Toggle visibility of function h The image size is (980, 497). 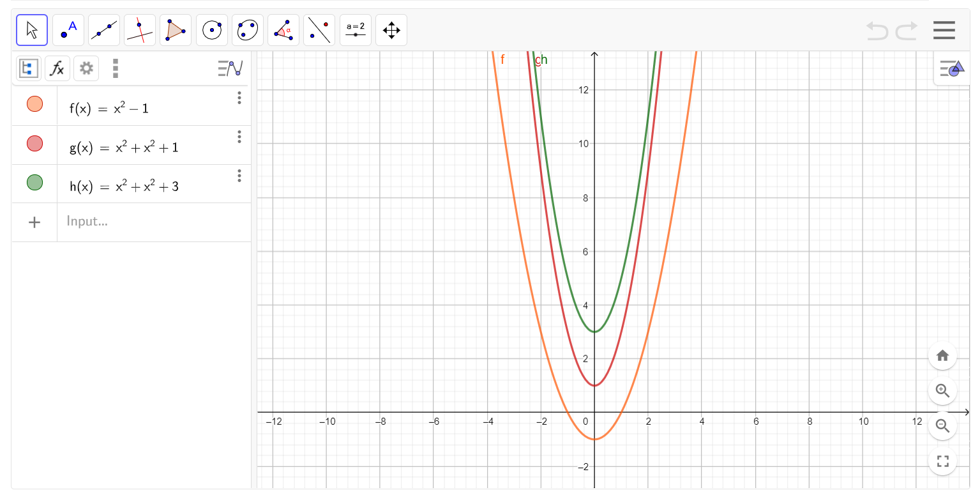(x=34, y=182)
